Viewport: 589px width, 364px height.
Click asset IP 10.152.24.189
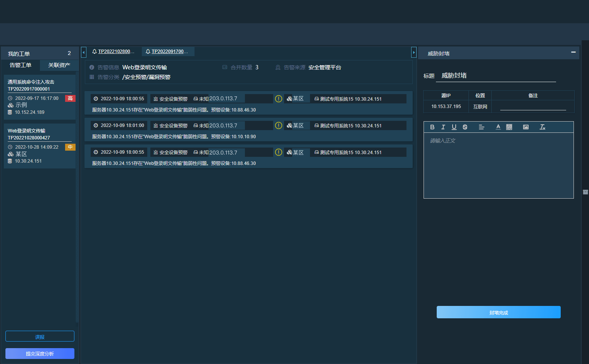pos(29,112)
